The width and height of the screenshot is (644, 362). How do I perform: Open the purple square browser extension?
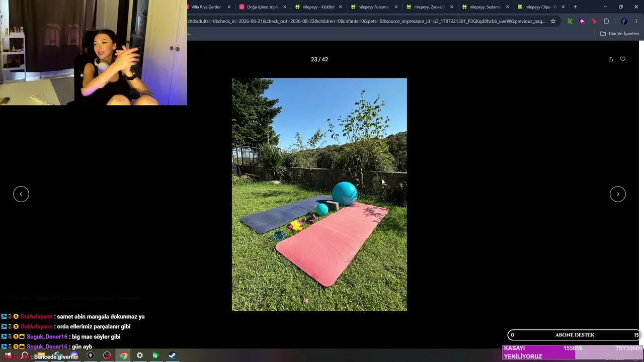582,21
